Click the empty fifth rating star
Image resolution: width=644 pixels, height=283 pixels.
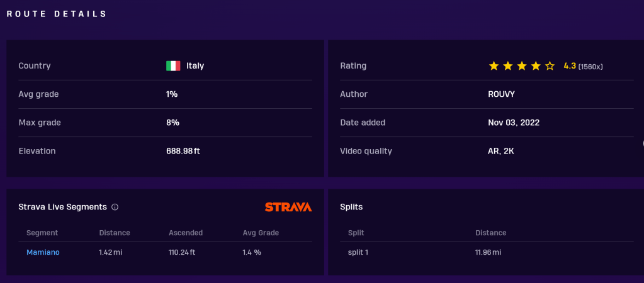pyautogui.click(x=550, y=65)
